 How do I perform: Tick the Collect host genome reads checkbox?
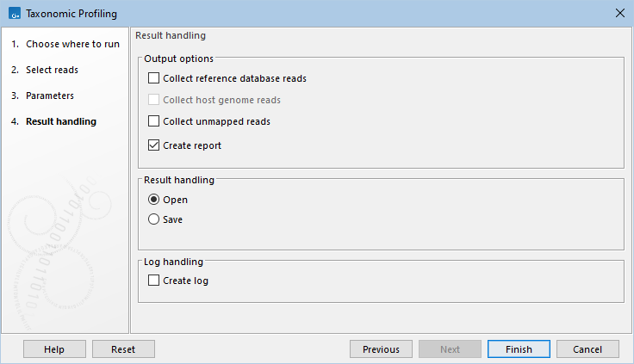point(154,100)
